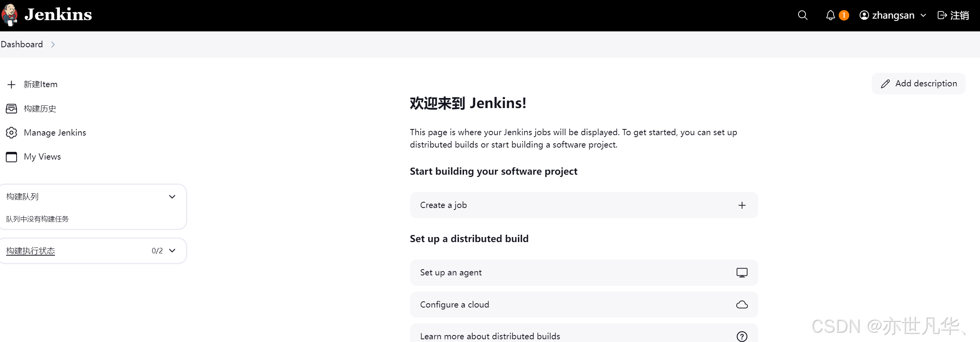Click the pencil icon on Add description
Screen dimensions: 980x342
click(885, 84)
